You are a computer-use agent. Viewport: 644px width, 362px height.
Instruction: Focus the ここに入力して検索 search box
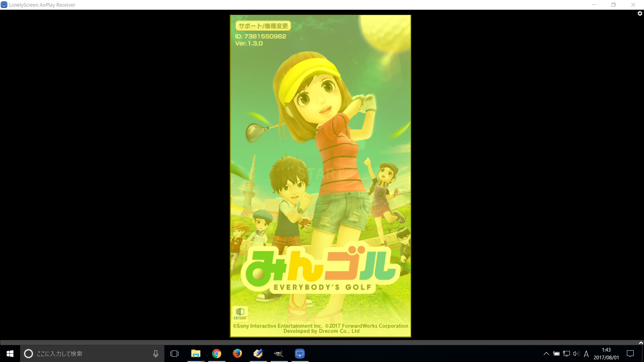92,354
